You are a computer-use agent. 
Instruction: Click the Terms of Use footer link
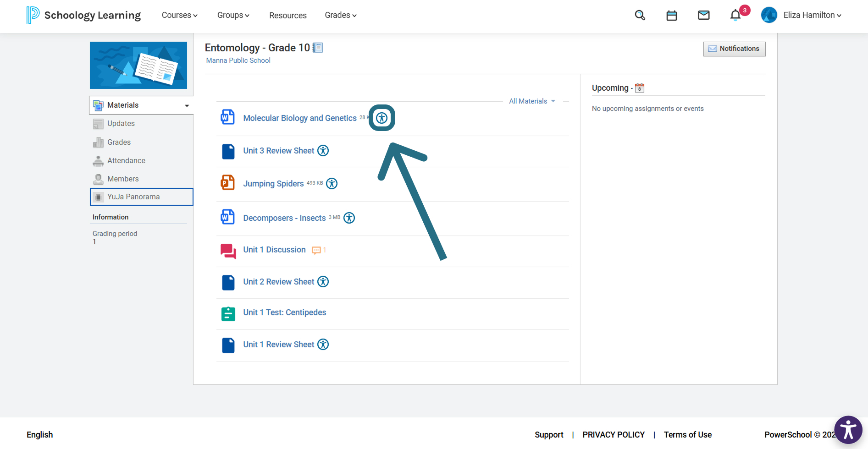click(688, 435)
